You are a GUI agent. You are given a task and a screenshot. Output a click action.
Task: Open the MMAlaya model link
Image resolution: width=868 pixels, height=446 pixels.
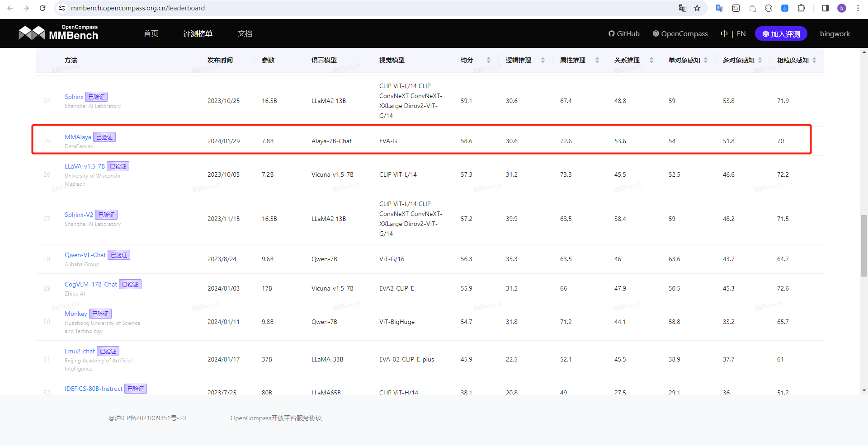(x=78, y=137)
